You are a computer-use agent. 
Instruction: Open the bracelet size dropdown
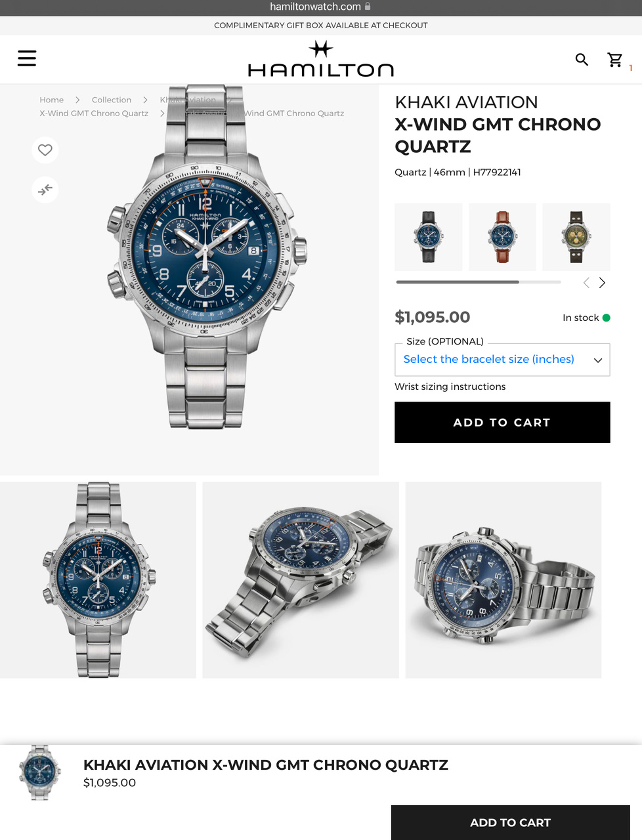502,360
